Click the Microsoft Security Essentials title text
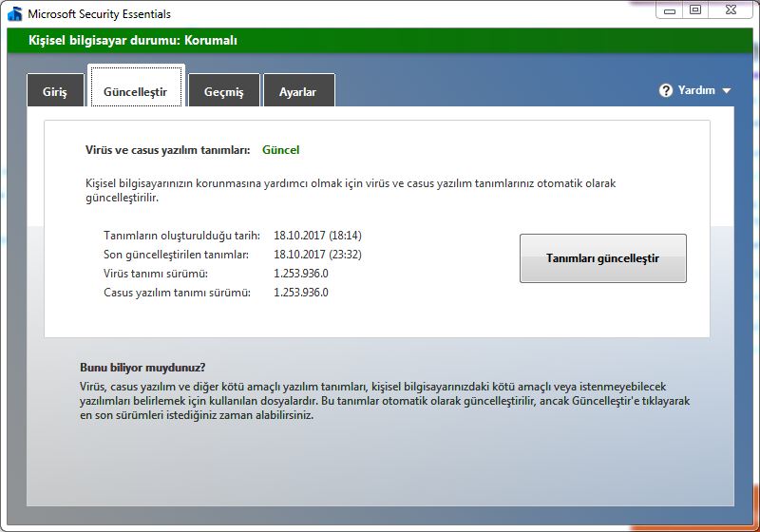Screen dimensions: 760x532 click(x=100, y=14)
